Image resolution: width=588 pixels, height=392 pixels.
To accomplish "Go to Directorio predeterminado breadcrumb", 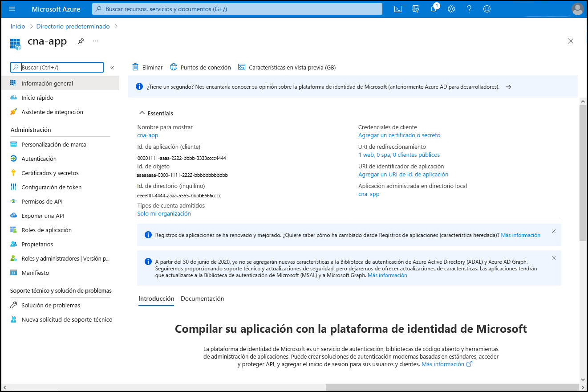I will point(73,26).
